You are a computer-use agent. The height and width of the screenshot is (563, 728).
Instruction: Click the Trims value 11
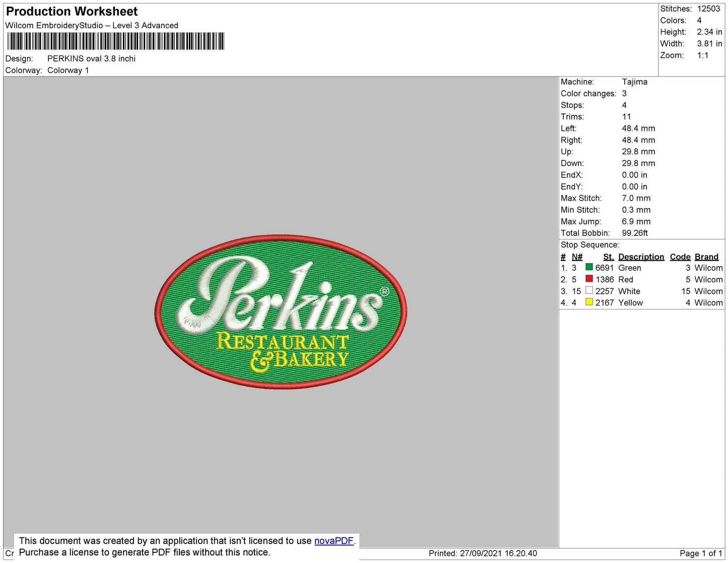point(626,117)
